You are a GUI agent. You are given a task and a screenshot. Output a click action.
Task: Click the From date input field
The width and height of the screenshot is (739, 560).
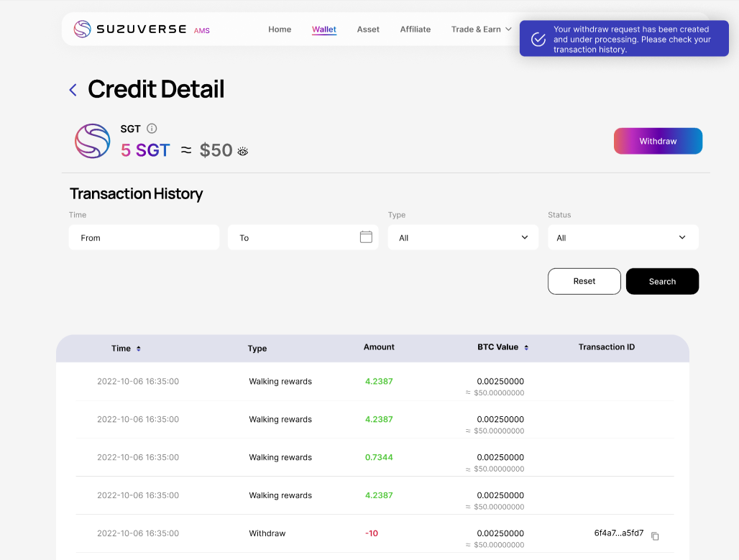click(144, 237)
